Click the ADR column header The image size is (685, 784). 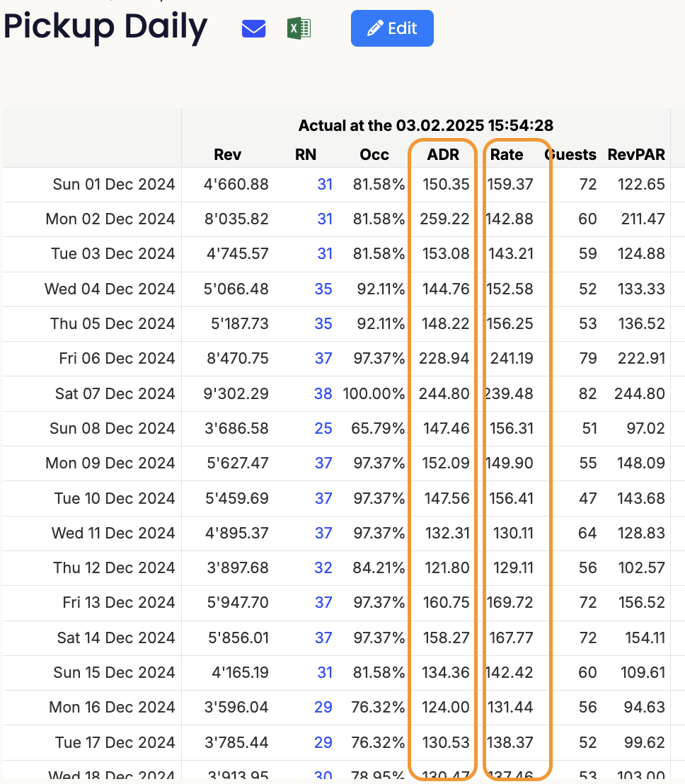pos(443,155)
